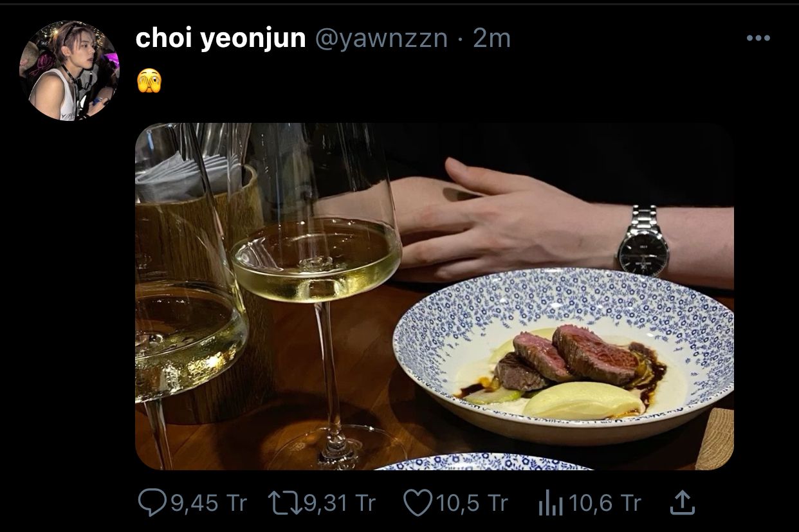Click the 9,31 Tr retweet count
The image size is (799, 532).
[338, 503]
